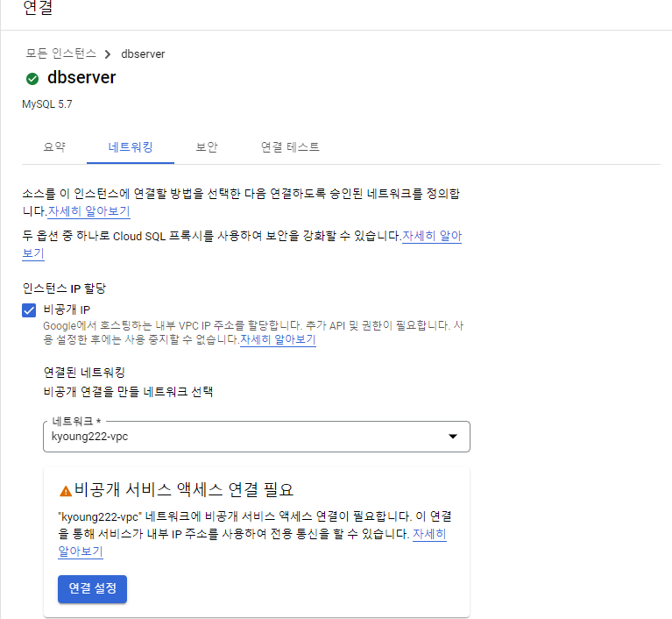Click the 인스턴스 IP 할당 heading
672x619 pixels.
[64, 288]
